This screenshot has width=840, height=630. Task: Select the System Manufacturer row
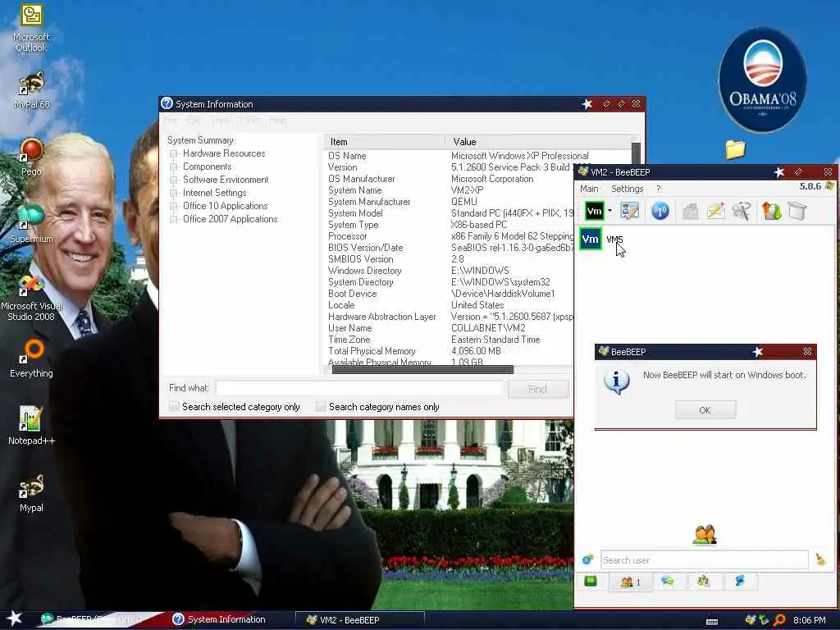click(x=402, y=202)
